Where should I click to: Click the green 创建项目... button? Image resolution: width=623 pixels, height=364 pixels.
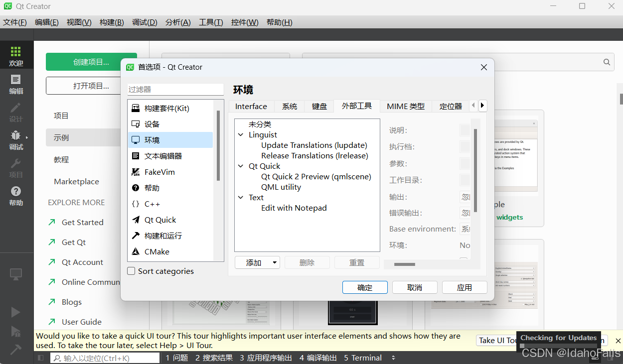91,62
